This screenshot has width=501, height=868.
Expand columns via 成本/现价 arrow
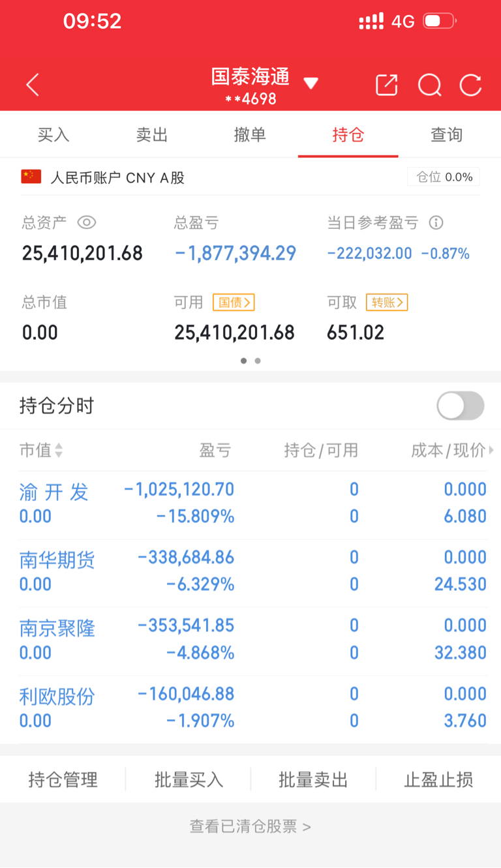[491, 450]
